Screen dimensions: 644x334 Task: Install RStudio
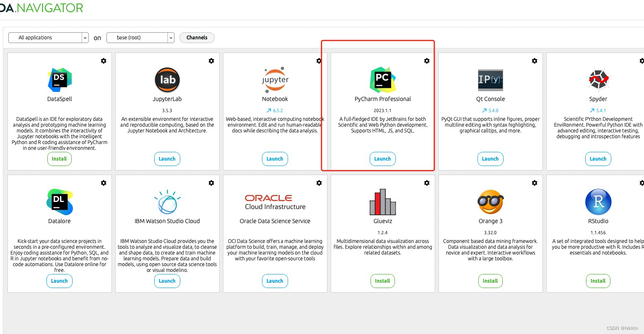[x=598, y=281]
